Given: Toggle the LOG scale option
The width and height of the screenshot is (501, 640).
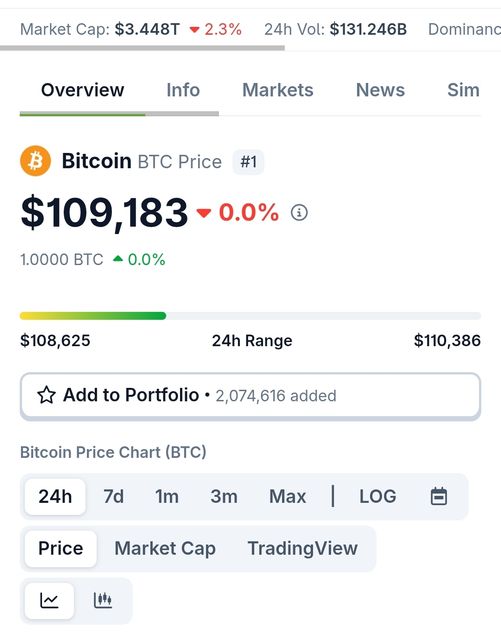Looking at the screenshot, I should pyautogui.click(x=378, y=497).
